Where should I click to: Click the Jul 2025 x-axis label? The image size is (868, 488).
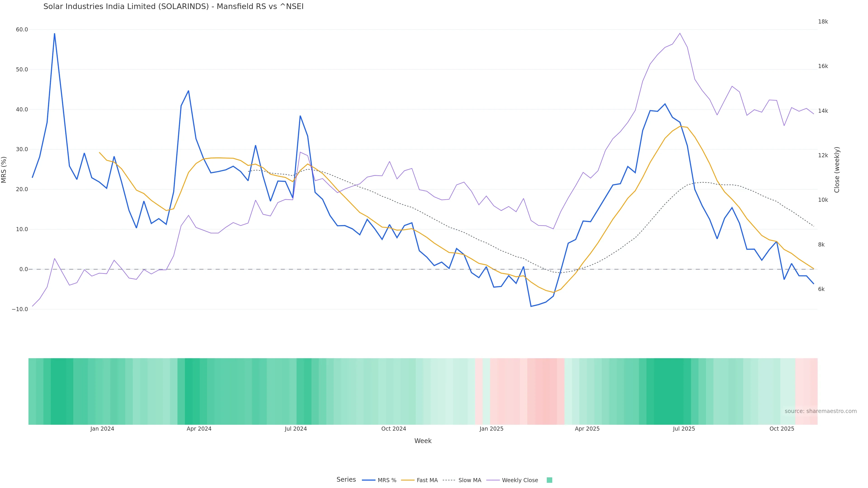(x=684, y=429)
